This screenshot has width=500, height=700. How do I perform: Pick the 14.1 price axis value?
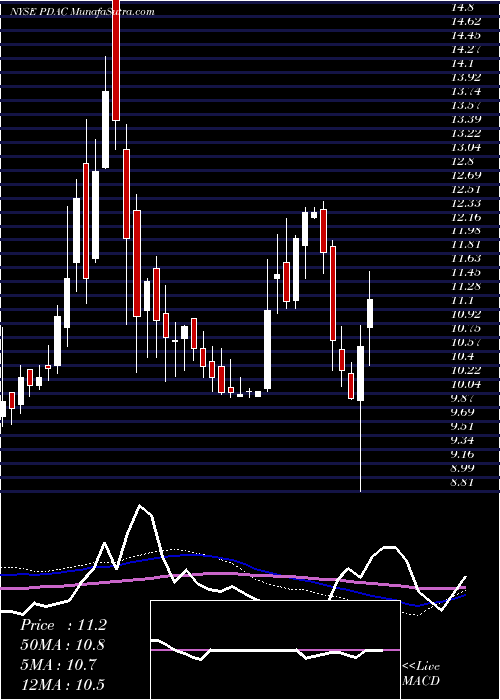click(x=463, y=63)
